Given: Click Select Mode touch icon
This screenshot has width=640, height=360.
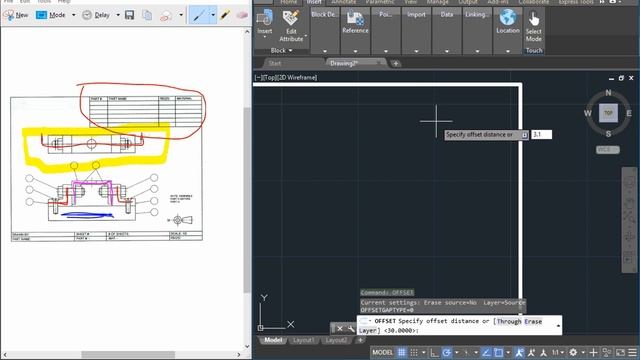Looking at the screenshot, I should [x=534, y=26].
